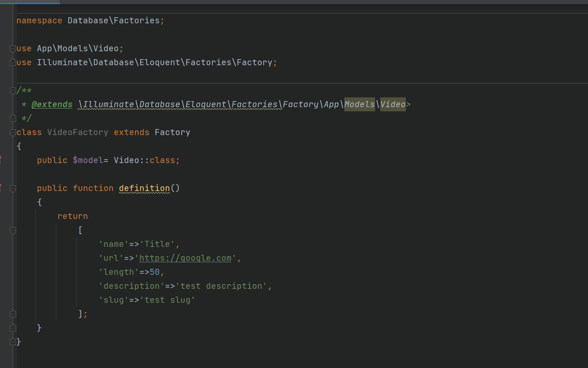Collapse the use imports fold marker
This screenshot has width=588, height=368.
pos(13,48)
